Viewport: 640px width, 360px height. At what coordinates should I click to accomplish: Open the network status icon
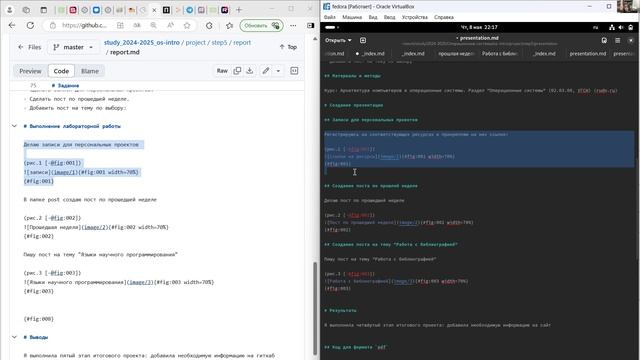(x=611, y=27)
